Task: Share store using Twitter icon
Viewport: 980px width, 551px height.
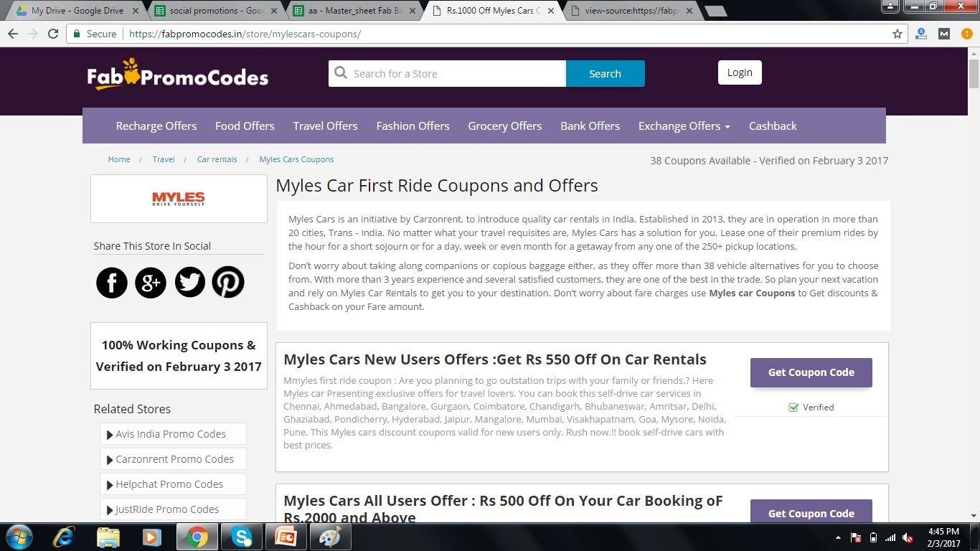Action: tap(189, 283)
